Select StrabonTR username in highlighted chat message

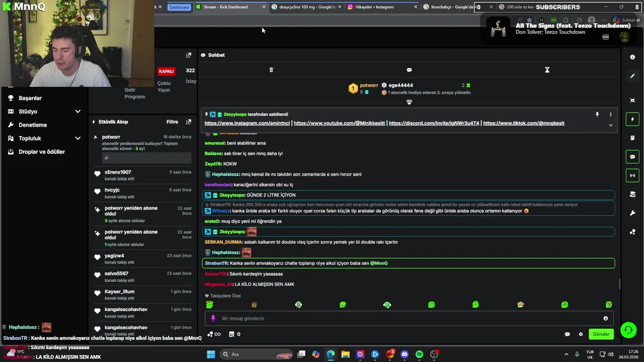[x=216, y=263]
